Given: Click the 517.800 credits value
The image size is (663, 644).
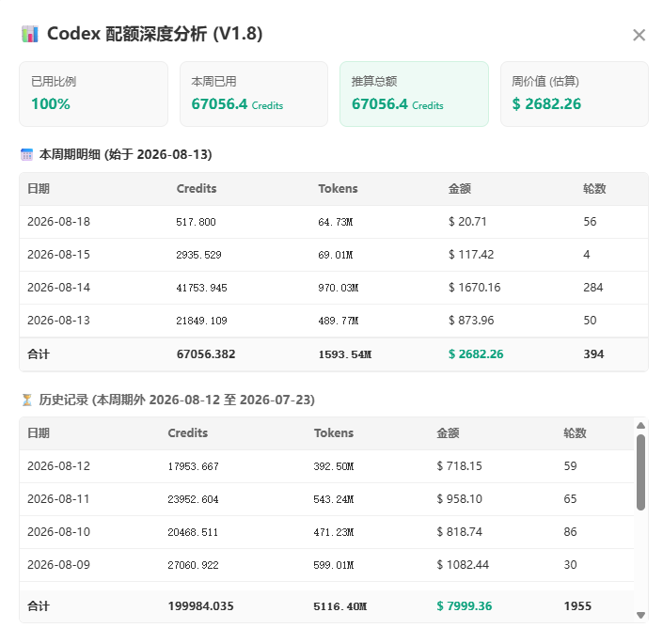Looking at the screenshot, I should [x=197, y=222].
